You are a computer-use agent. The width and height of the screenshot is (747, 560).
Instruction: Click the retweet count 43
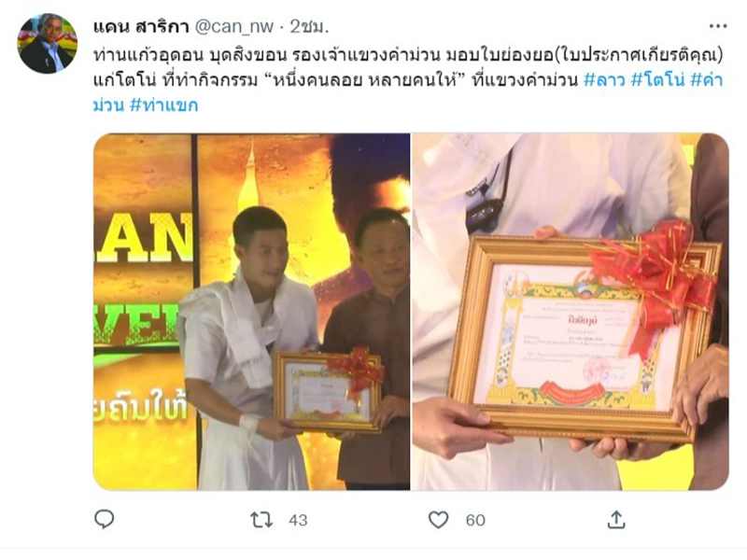(x=298, y=520)
